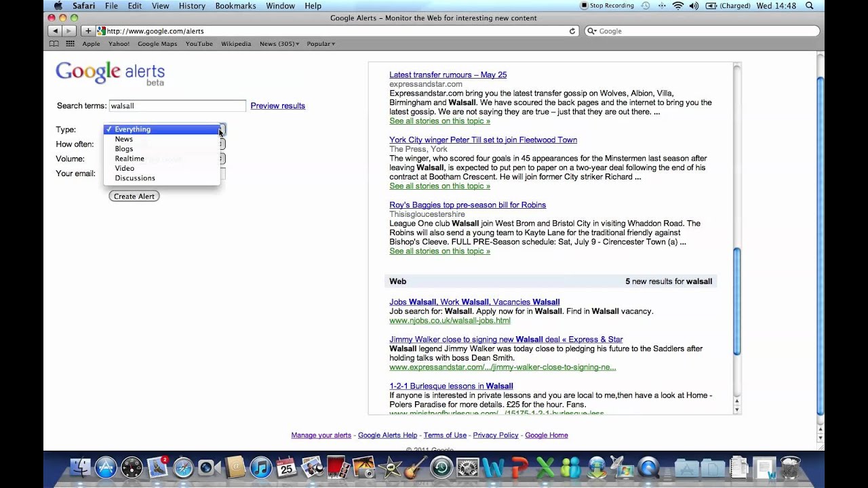Open the Google Alerts Help link
This screenshot has width=868, height=488.
pyautogui.click(x=387, y=435)
